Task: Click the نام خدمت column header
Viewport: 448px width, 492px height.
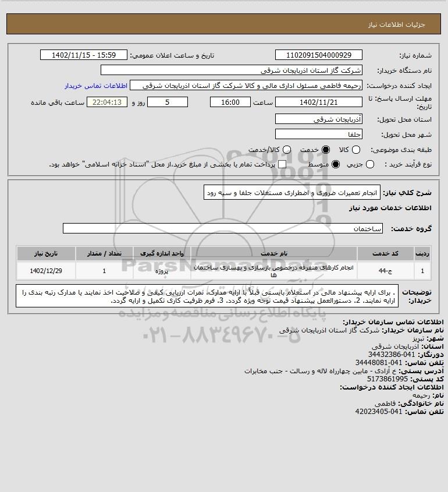Action: tap(273, 253)
